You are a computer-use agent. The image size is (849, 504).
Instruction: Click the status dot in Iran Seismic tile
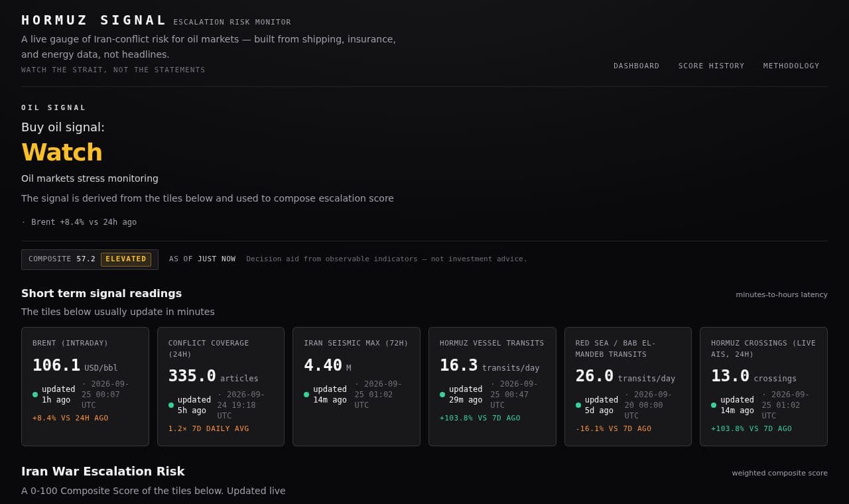tap(306, 395)
